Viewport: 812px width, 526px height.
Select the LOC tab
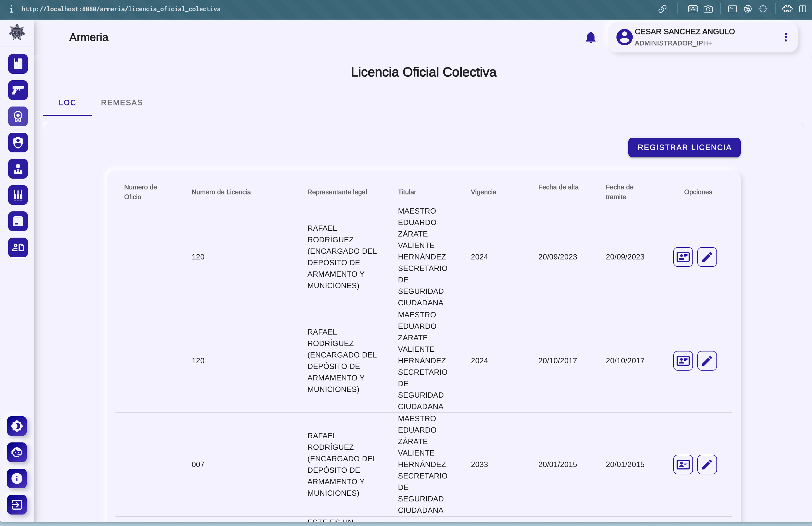[67, 103]
